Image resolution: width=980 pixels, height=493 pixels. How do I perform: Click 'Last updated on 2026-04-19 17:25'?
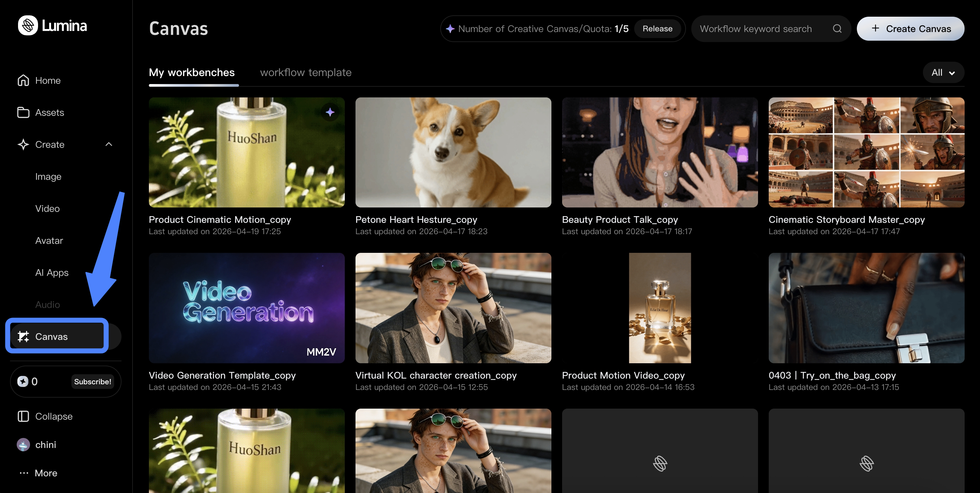tap(215, 231)
